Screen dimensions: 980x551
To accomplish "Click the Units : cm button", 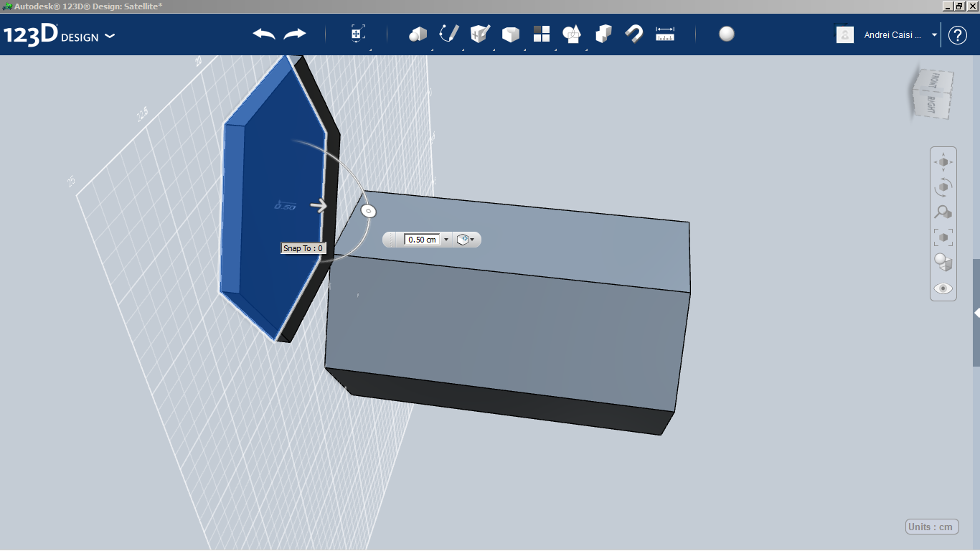I will tap(930, 527).
